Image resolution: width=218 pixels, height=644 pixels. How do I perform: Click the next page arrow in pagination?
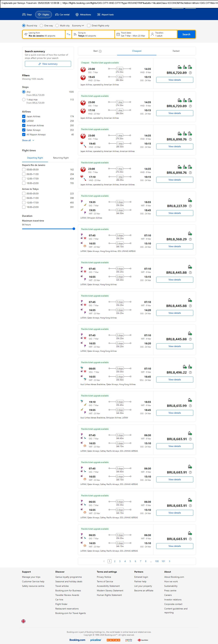pyautogui.click(x=170, y=561)
